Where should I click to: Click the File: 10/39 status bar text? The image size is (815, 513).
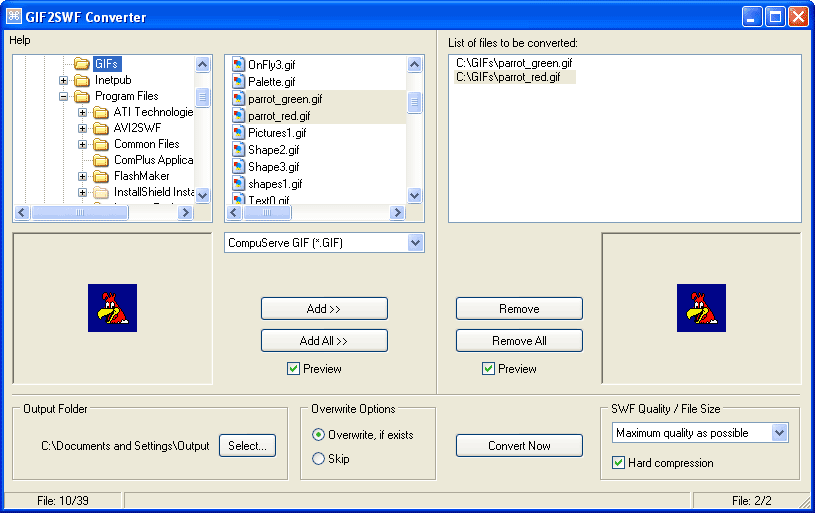click(63, 501)
